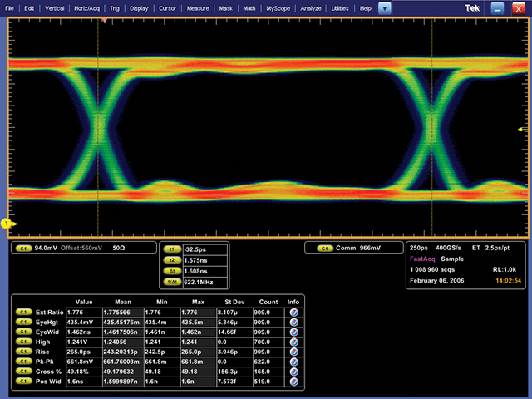This screenshot has width=532, height=399.
Task: Open info icon for Rise measurement
Action: coord(293,350)
